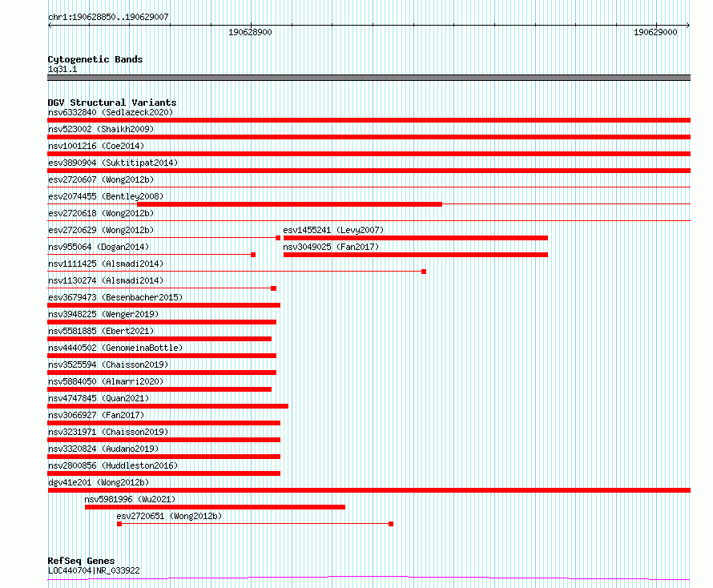Click the thick red bar of esv2074455
This screenshot has width=713, height=588.
click(289, 204)
